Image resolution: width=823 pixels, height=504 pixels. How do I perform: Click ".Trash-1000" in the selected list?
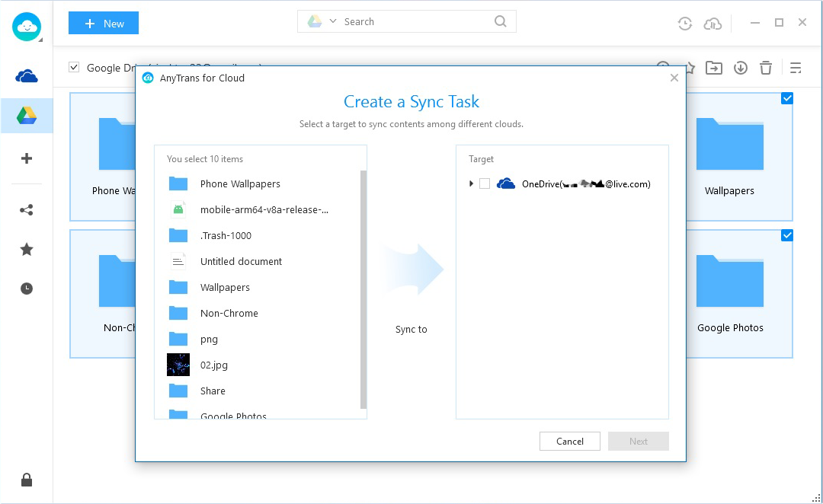[x=226, y=235]
